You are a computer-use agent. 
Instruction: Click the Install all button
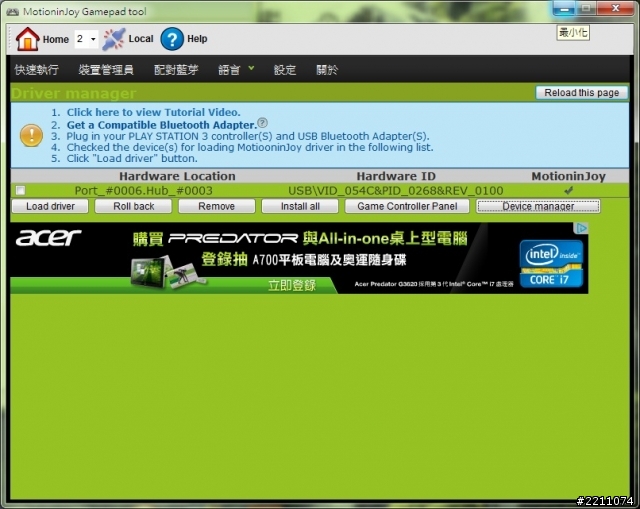coord(300,206)
